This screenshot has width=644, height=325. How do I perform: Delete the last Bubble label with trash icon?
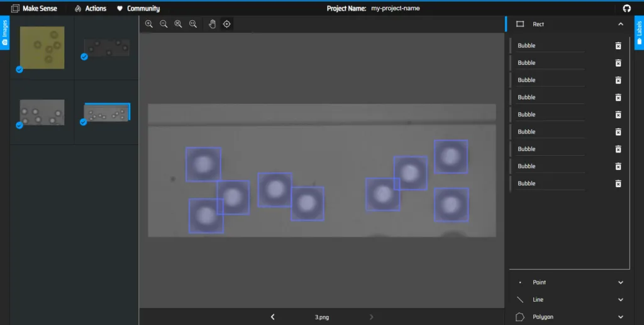[618, 183]
